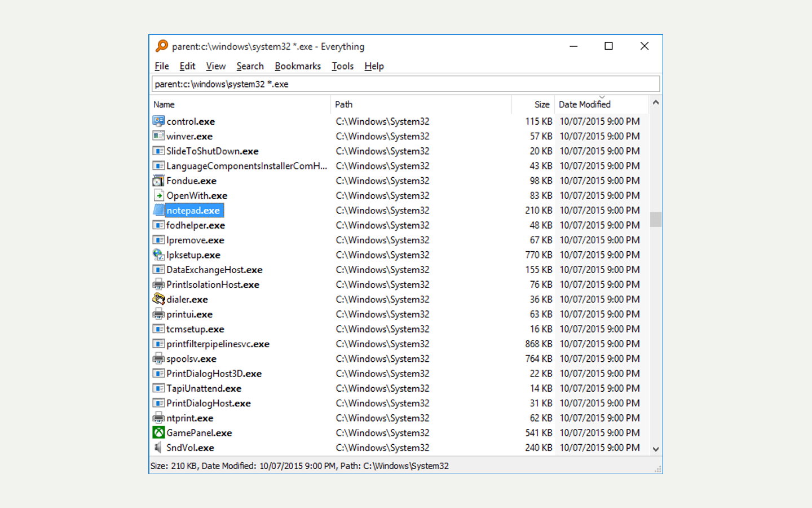Open the View menu
This screenshot has width=812, height=508.
[216, 66]
